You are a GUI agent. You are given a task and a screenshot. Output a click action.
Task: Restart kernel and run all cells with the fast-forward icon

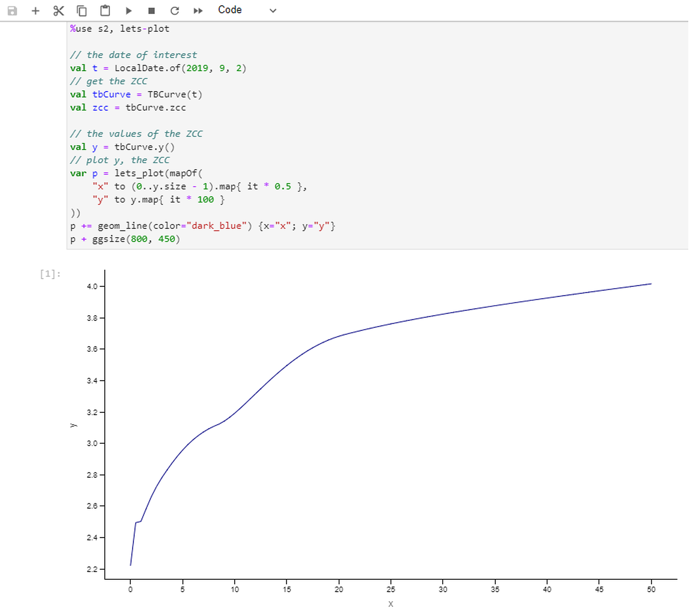[198, 11]
